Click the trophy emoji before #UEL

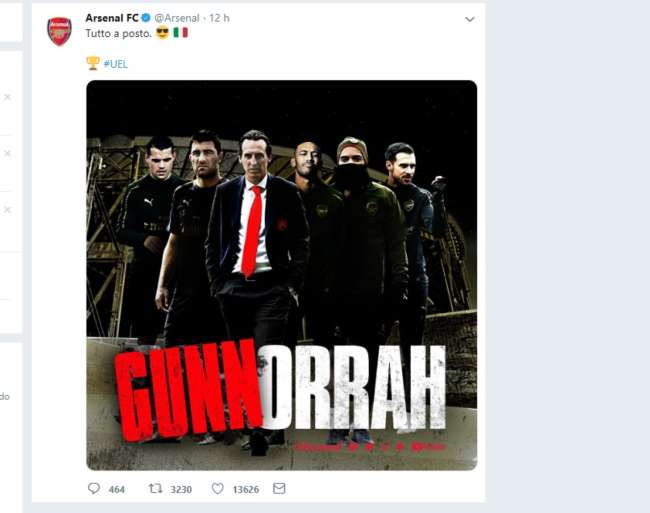click(x=93, y=63)
